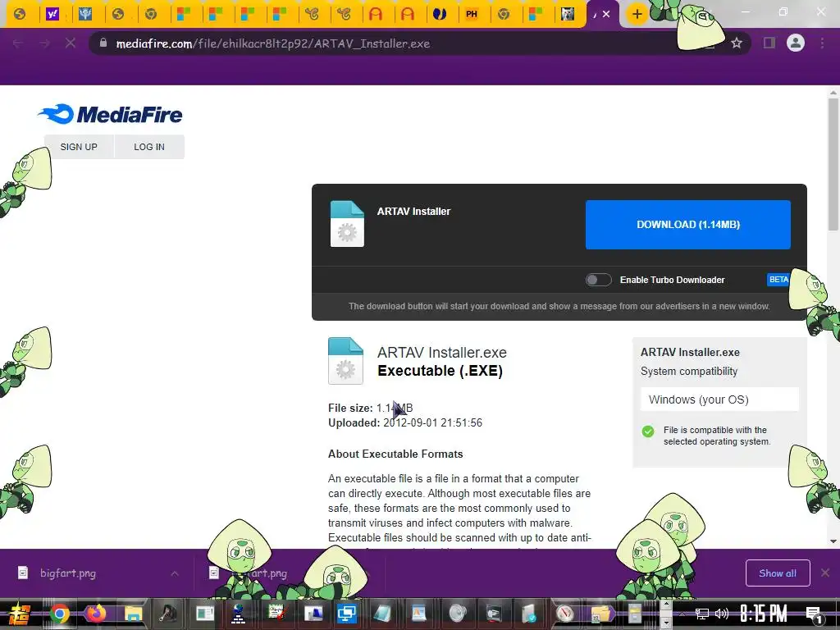Click taskbar toolbar scroll down arrow
The image size is (840, 630).
pyautogui.click(x=666, y=623)
